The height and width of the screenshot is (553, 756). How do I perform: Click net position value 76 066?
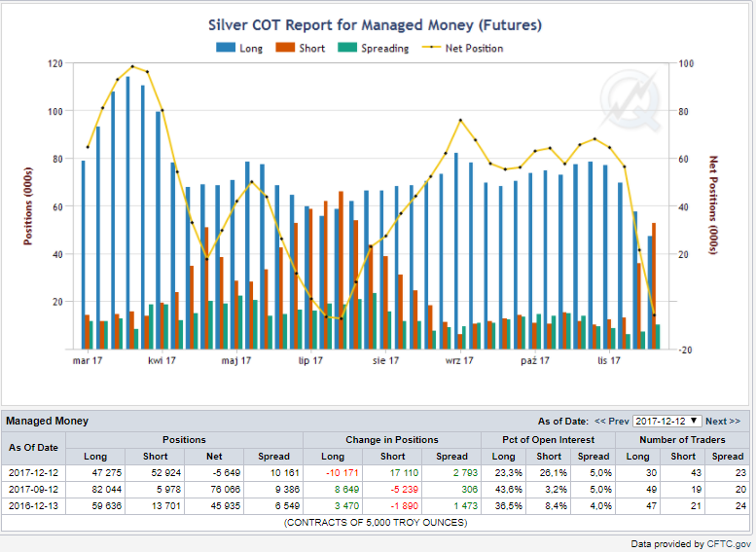click(225, 490)
